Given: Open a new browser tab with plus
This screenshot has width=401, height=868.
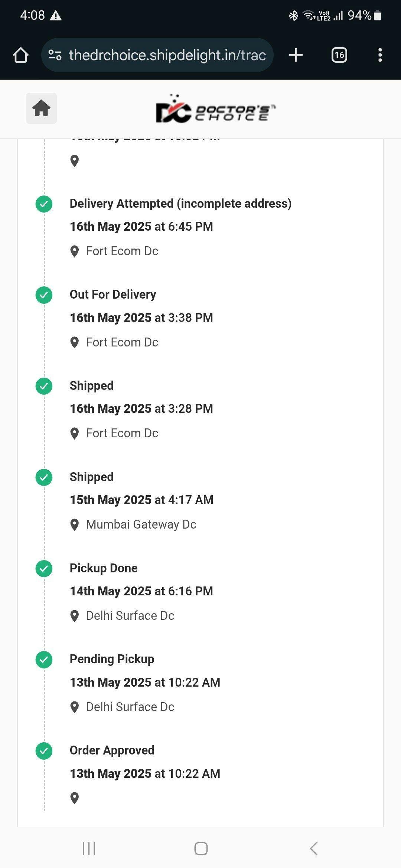Looking at the screenshot, I should coord(296,55).
